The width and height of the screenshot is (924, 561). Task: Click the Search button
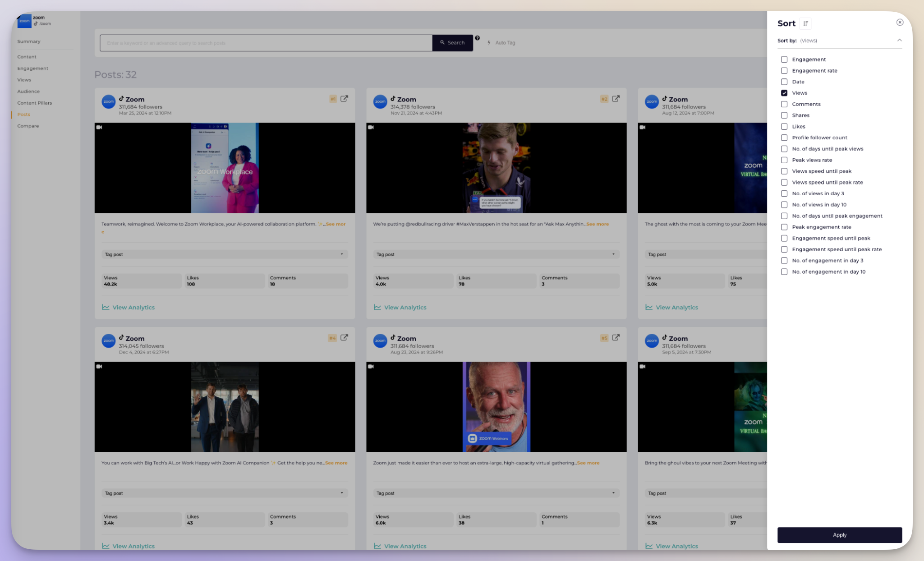pyautogui.click(x=452, y=43)
